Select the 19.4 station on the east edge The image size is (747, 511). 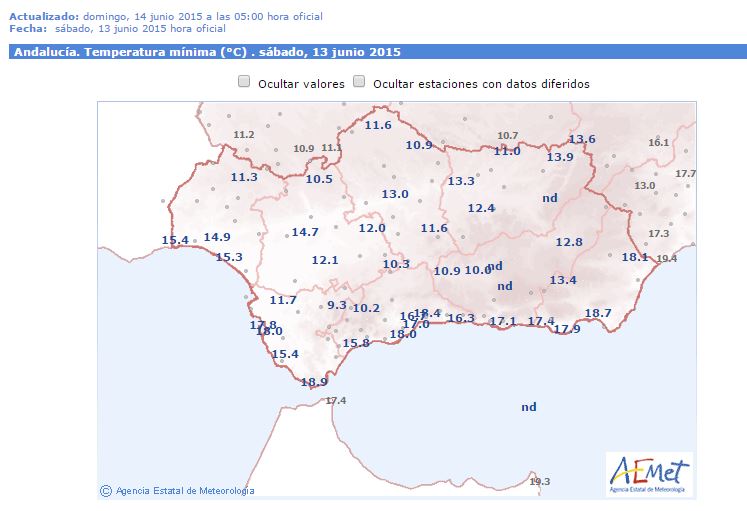(x=667, y=258)
